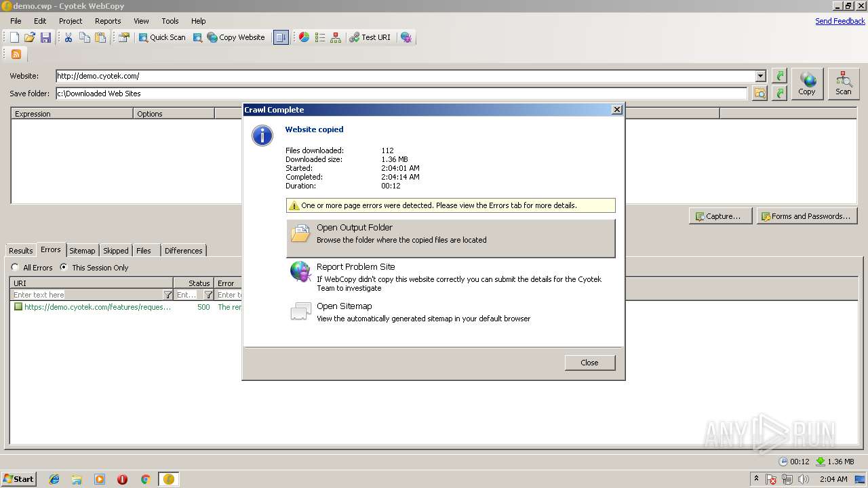Click the site structure diagram icon
The image size is (868, 488).
336,37
